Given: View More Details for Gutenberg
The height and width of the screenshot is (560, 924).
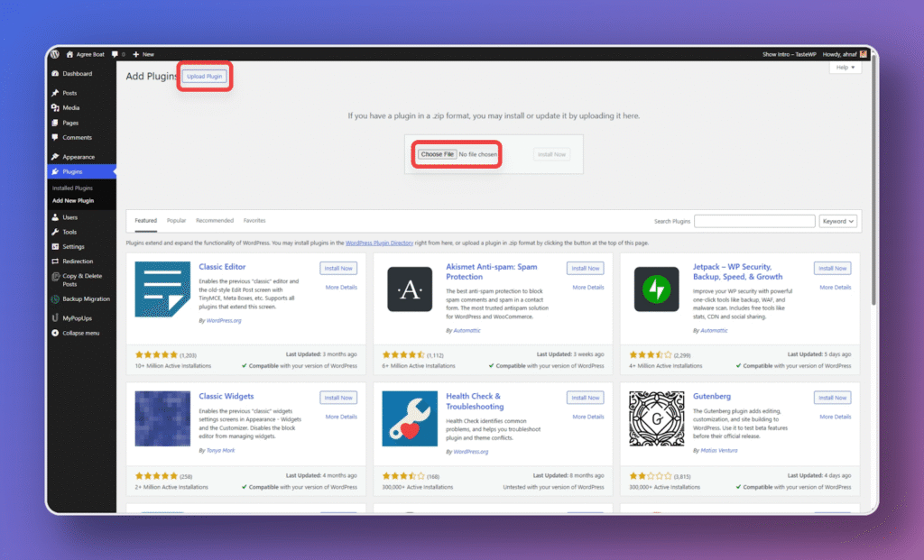Looking at the screenshot, I should (835, 417).
